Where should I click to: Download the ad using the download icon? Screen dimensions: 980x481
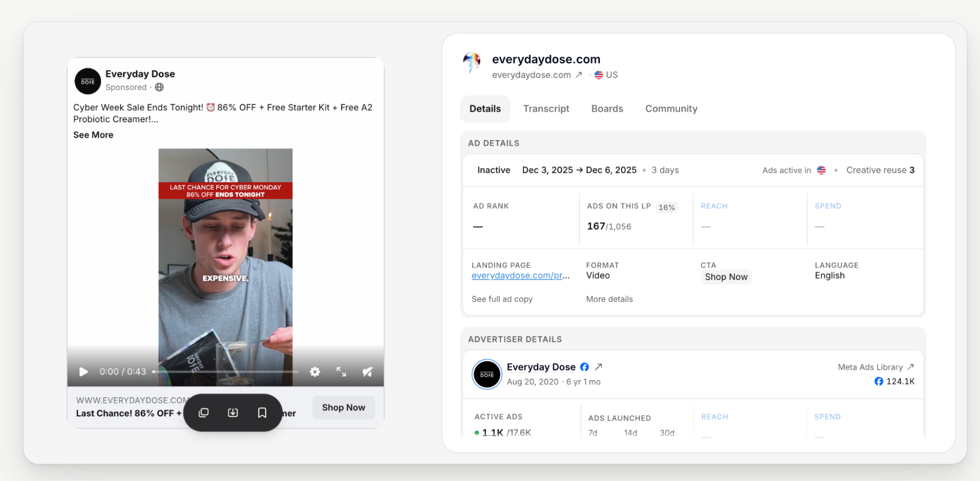pos(233,413)
